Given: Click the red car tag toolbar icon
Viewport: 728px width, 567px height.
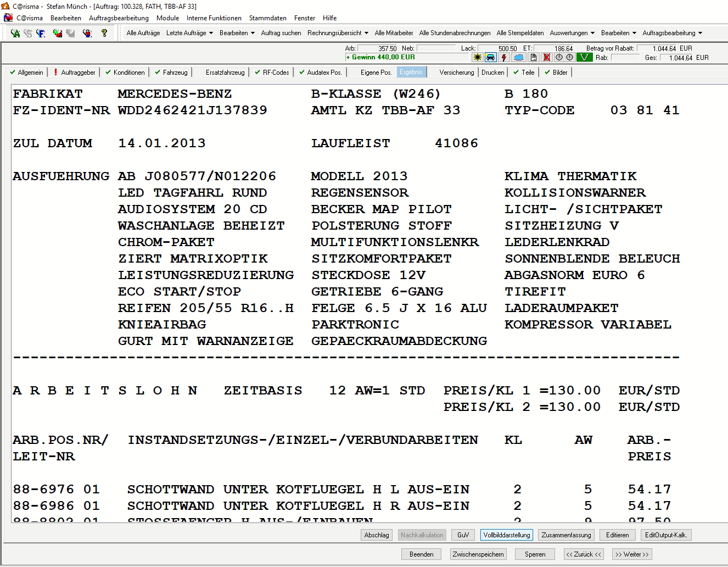Looking at the screenshot, I should coord(58,33).
